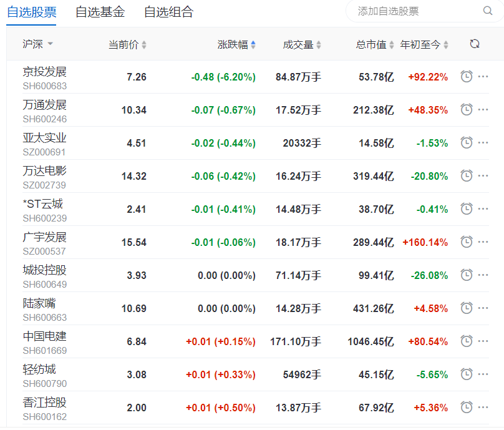Viewport: 504px width, 430px height.
Task: Open more options for 万达电影
Action: coord(483,175)
